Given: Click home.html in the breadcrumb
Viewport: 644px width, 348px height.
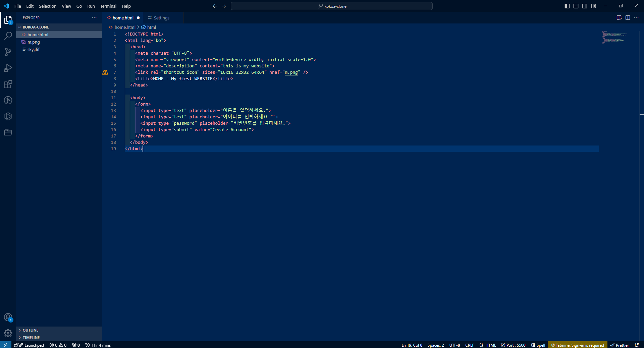Looking at the screenshot, I should [125, 27].
